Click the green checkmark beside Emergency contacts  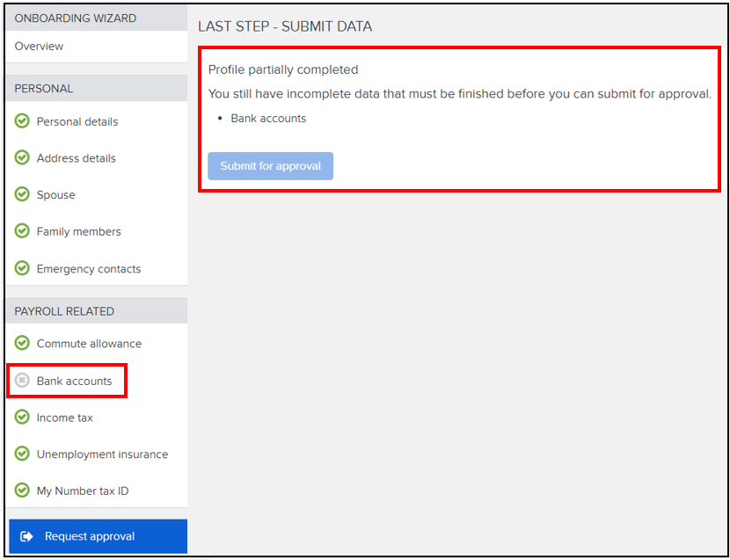pos(21,268)
